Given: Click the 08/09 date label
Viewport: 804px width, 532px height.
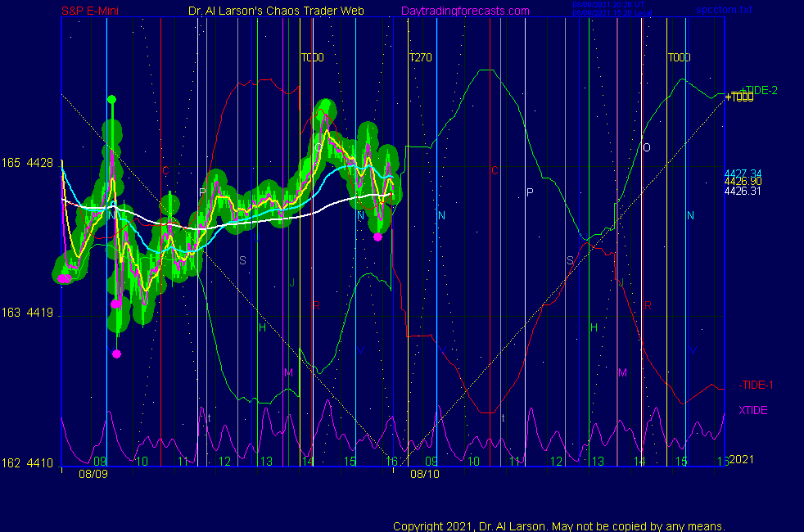Looking at the screenshot, I should 93,474.
